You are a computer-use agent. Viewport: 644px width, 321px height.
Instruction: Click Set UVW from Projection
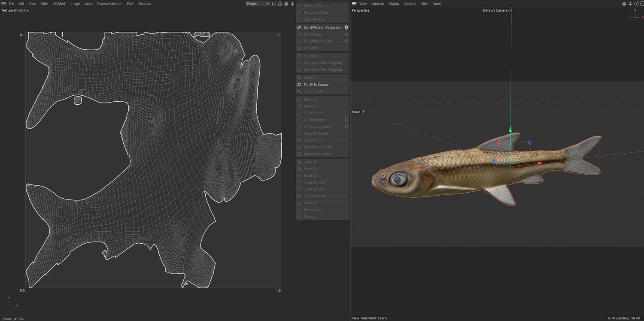[x=322, y=27]
